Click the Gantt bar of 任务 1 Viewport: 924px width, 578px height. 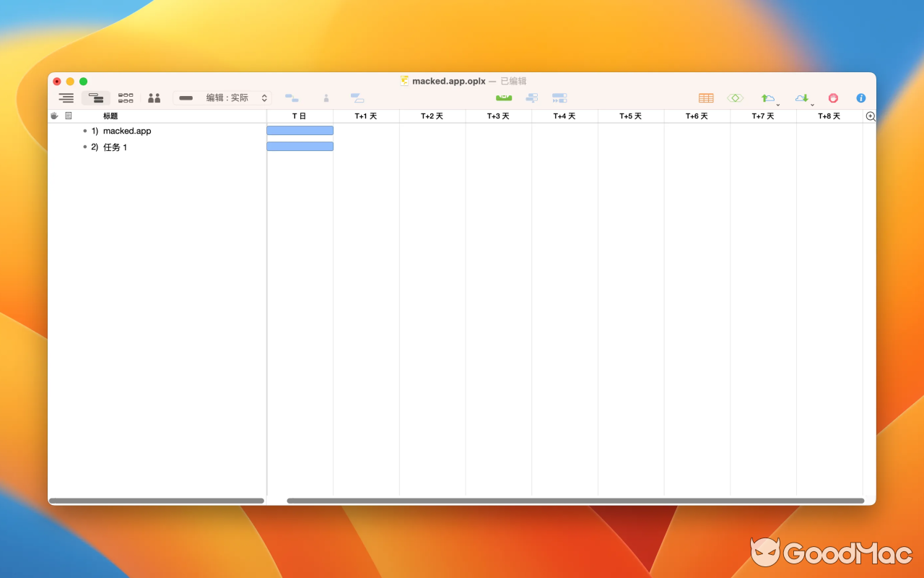tap(300, 146)
